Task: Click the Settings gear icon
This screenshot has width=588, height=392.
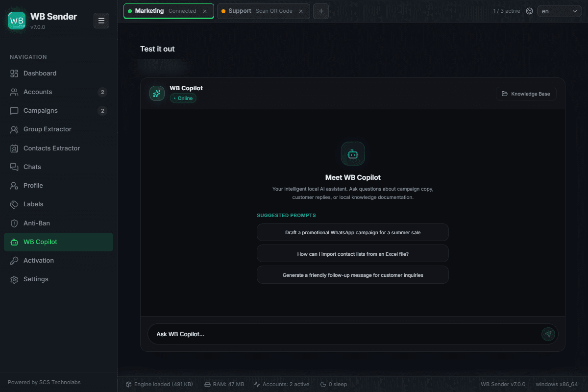Action: [x=14, y=279]
